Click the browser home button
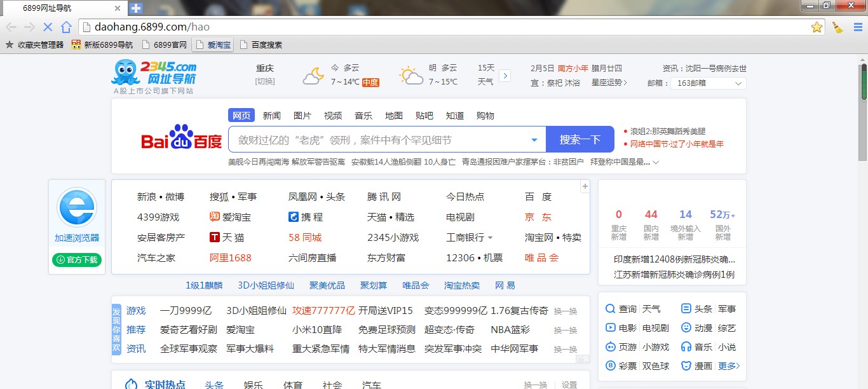Viewport: 868px width, 389px height. [x=66, y=27]
